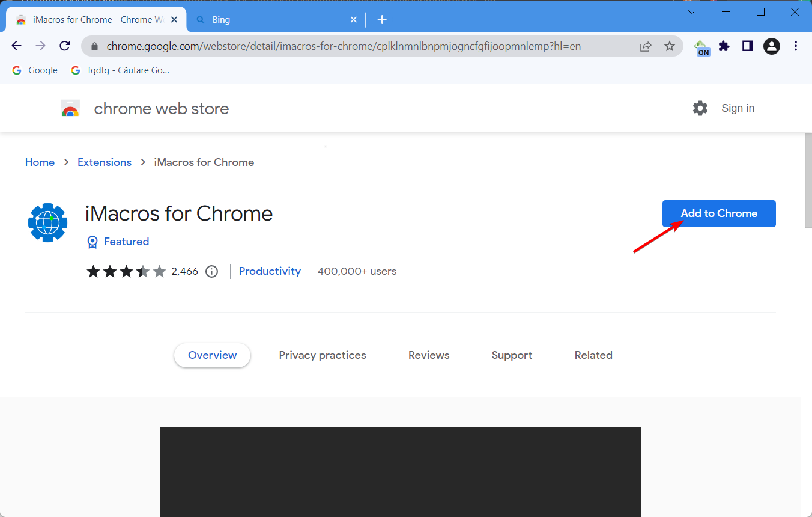812x517 pixels.
Task: Click the dark screenshot preview area
Action: click(x=400, y=472)
